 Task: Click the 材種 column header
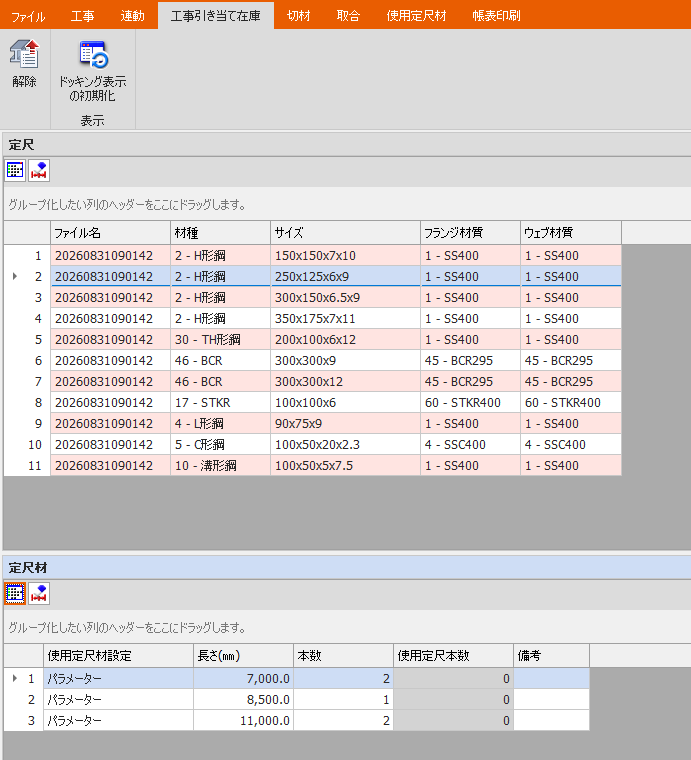220,233
